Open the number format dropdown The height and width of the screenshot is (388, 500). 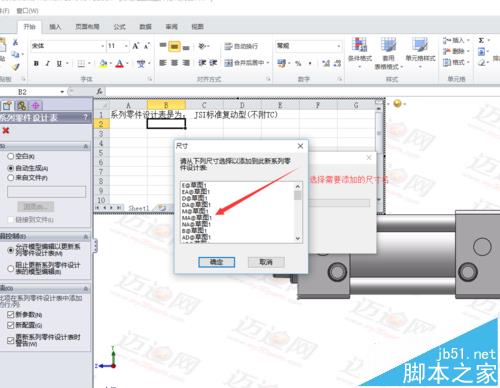(x=339, y=46)
